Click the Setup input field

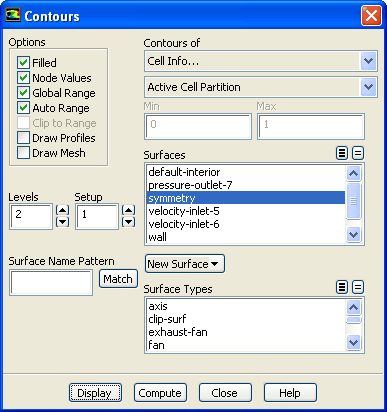point(97,217)
